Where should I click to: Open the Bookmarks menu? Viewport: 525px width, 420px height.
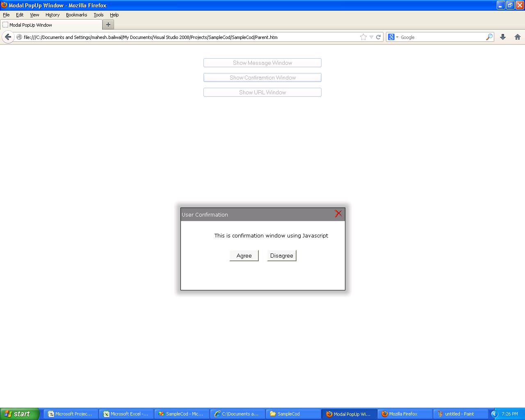click(x=76, y=15)
